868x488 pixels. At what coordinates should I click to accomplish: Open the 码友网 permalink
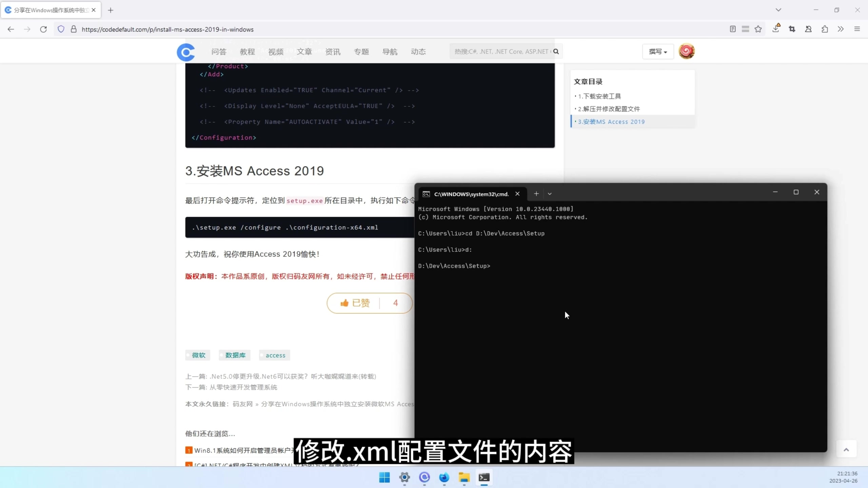point(243,404)
